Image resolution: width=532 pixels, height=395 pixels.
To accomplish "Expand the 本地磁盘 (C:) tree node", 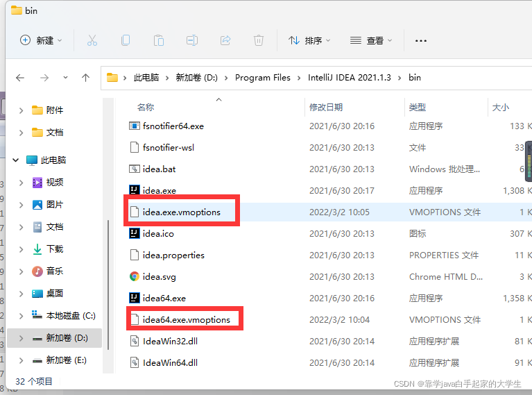I will tap(21, 316).
